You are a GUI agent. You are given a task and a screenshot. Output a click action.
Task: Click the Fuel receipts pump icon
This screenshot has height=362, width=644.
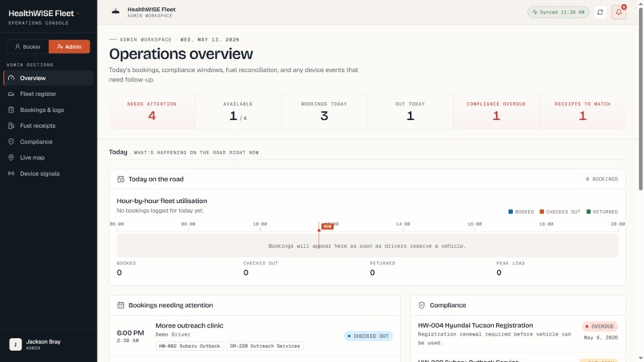(x=11, y=125)
